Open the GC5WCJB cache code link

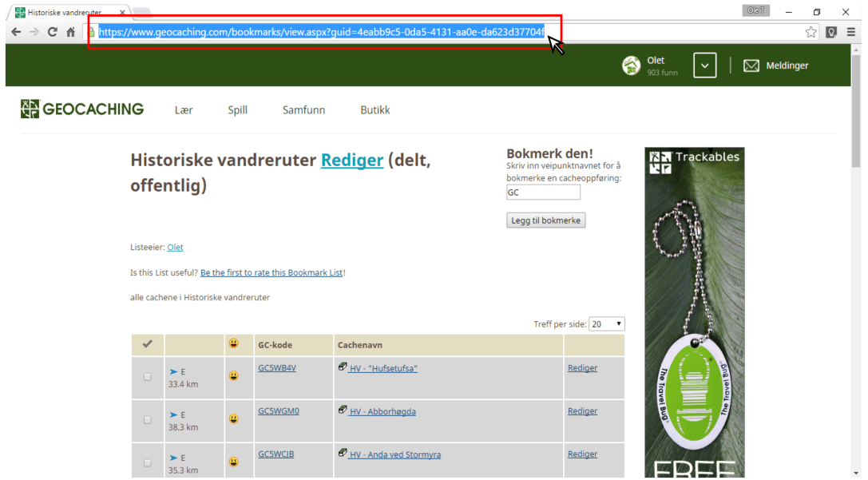pyautogui.click(x=275, y=454)
